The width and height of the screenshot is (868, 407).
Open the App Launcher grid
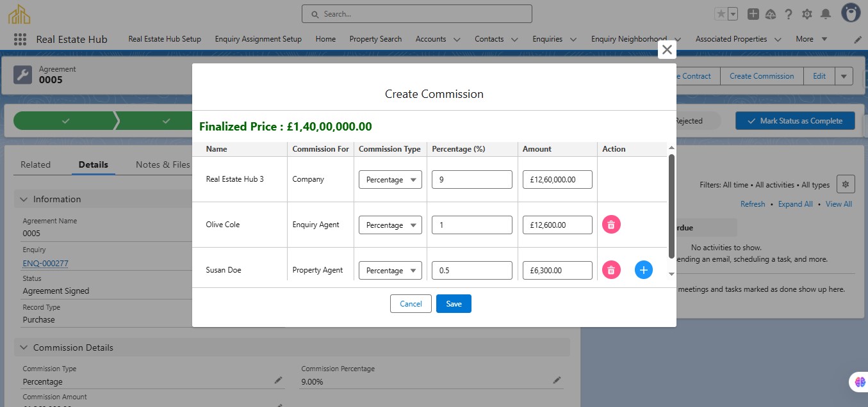coord(20,39)
